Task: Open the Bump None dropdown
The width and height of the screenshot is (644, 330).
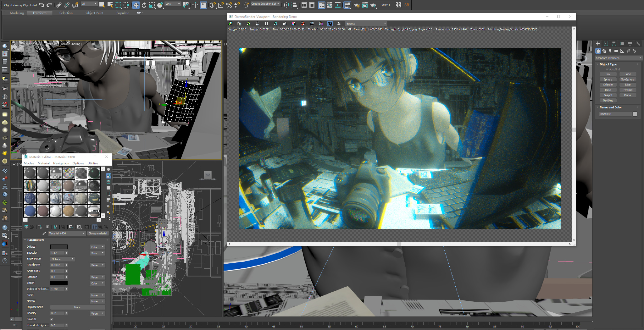Action: pos(97,295)
